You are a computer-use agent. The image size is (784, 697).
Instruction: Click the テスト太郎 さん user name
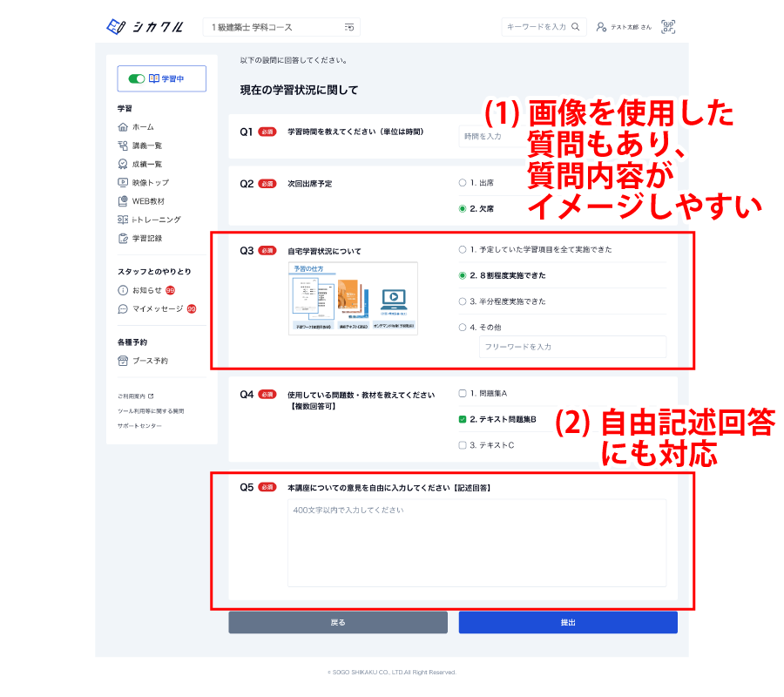[631, 27]
